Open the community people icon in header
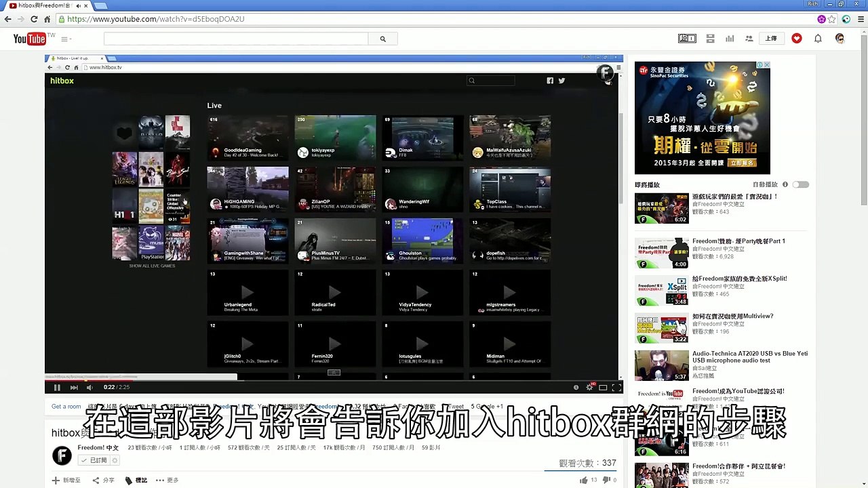The width and height of the screenshot is (868, 488). (x=749, y=39)
